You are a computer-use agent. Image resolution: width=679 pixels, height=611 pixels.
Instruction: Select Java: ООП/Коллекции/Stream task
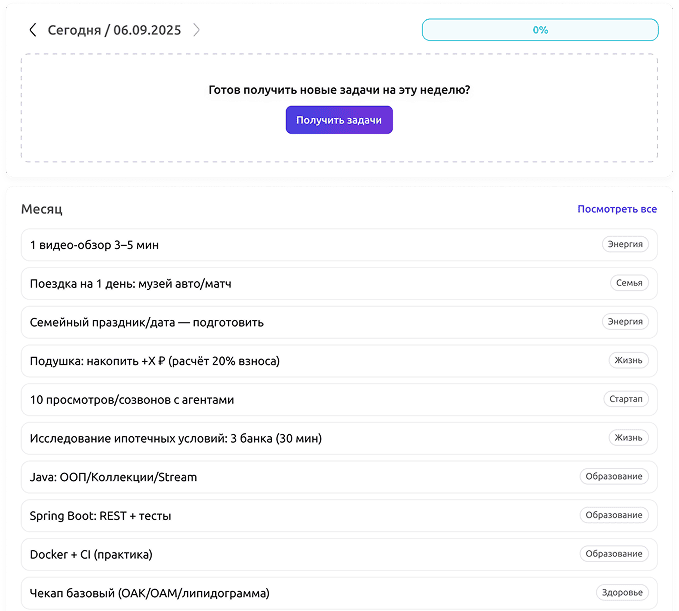click(x=113, y=477)
